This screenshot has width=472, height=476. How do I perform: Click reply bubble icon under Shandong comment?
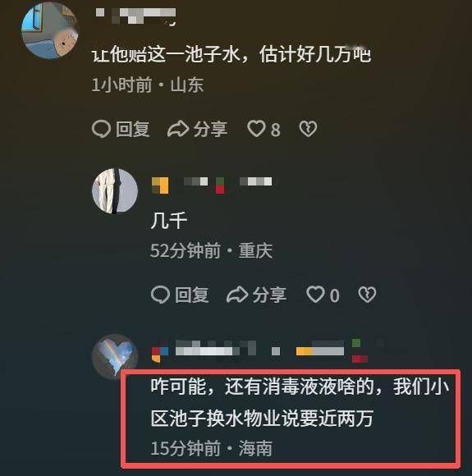(x=101, y=129)
